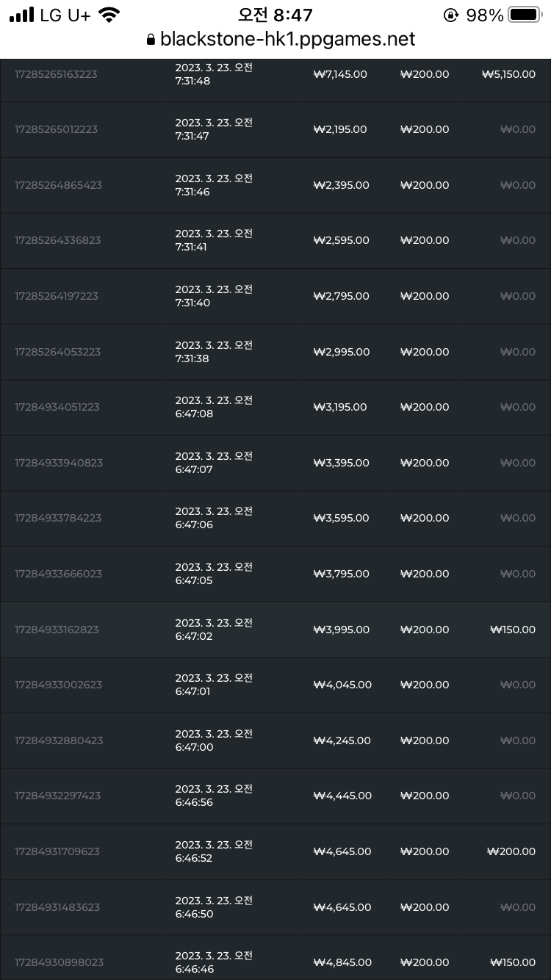Tap the ₩4,445.00 balance entry

[x=342, y=796]
